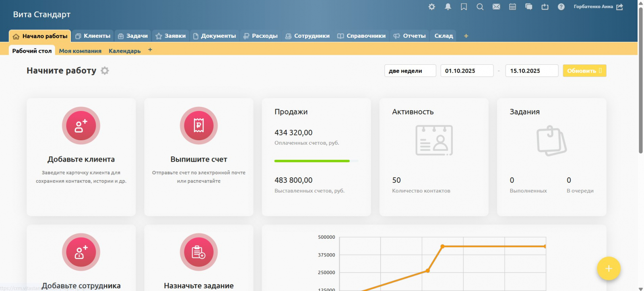Open the Моя компания sub-tab
This screenshot has height=291, width=644.
(x=80, y=51)
